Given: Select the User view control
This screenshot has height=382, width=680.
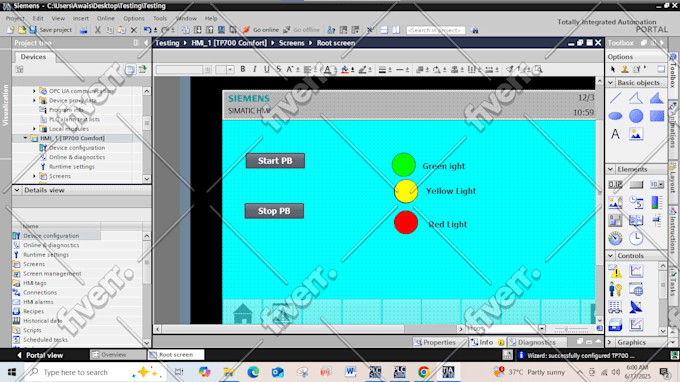Looking at the screenshot, I should pos(615,289).
